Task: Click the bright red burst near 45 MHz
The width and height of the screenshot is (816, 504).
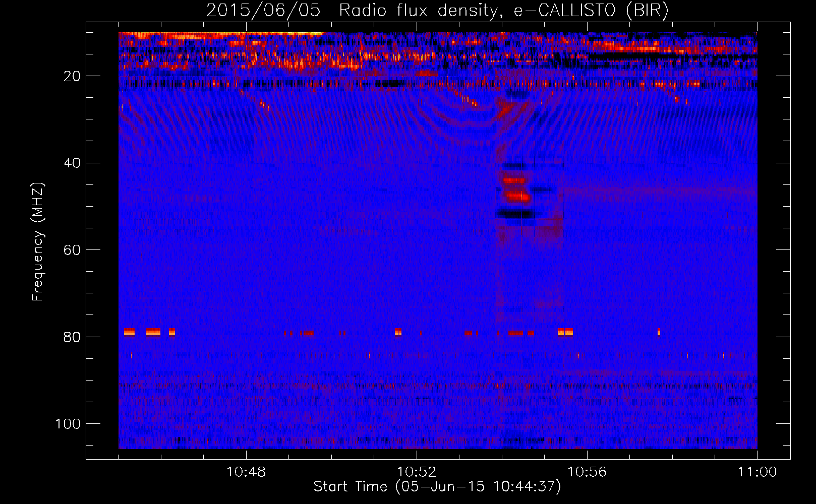Action: 516,188
